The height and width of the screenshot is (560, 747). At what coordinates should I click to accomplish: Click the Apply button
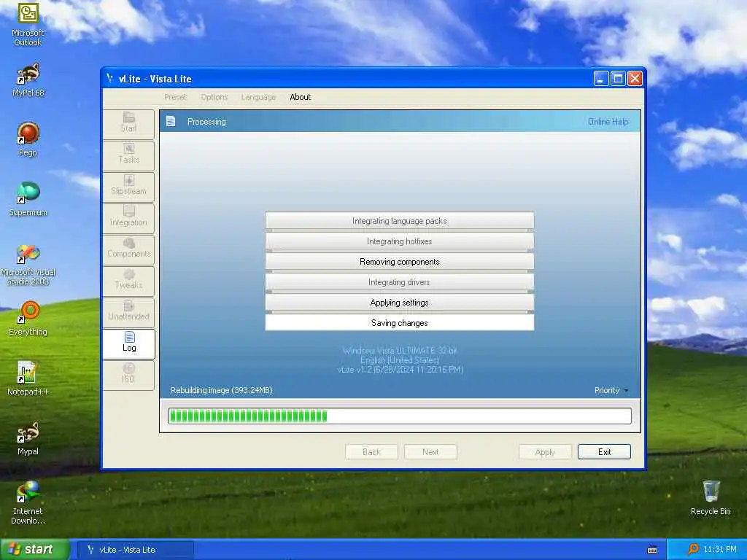tap(545, 452)
